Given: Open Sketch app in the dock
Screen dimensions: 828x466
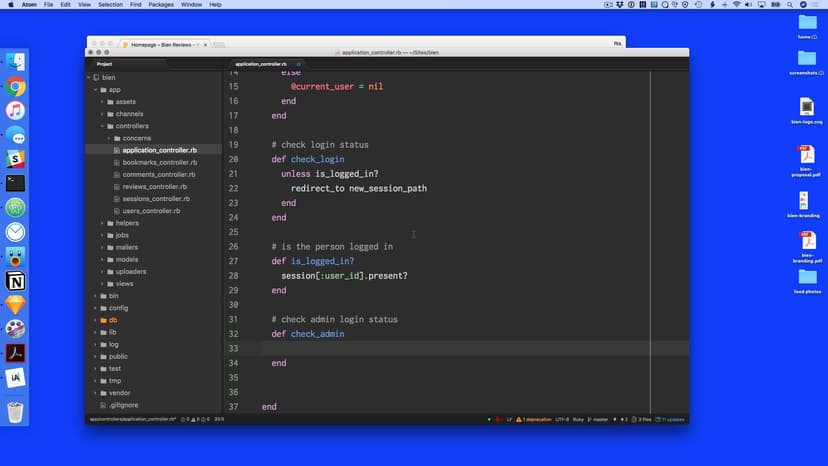Looking at the screenshot, I should pyautogui.click(x=15, y=305).
